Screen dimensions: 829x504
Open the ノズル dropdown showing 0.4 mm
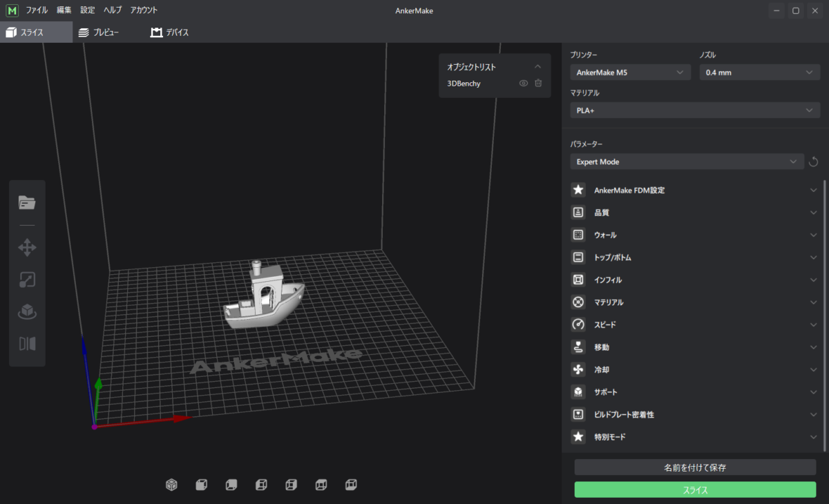point(760,72)
